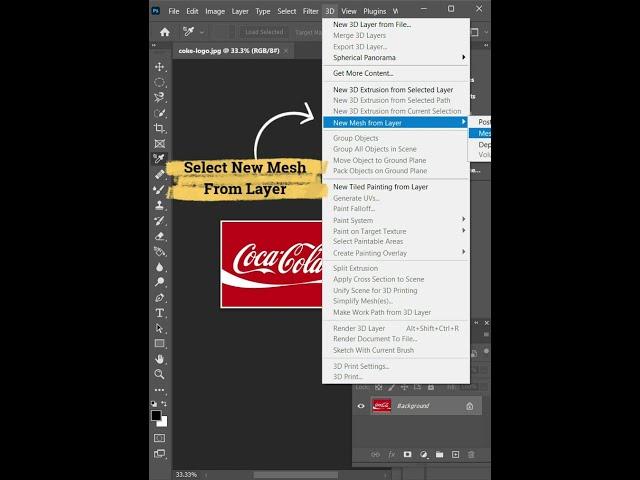The image size is (640, 480).
Task: Select the Rectangle shape tool
Action: click(x=159, y=343)
